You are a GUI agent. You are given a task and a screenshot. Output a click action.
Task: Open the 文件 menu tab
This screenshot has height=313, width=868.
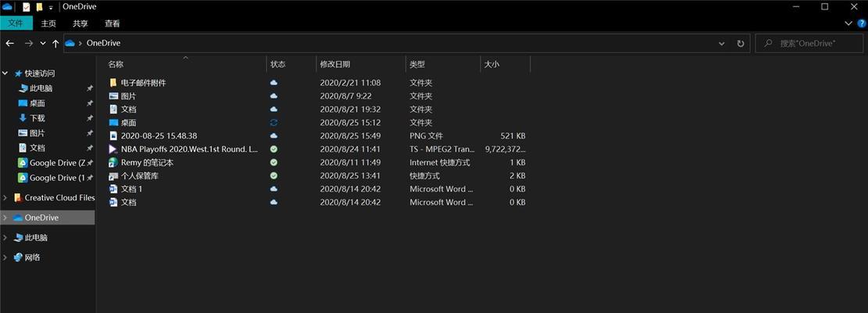(16, 23)
